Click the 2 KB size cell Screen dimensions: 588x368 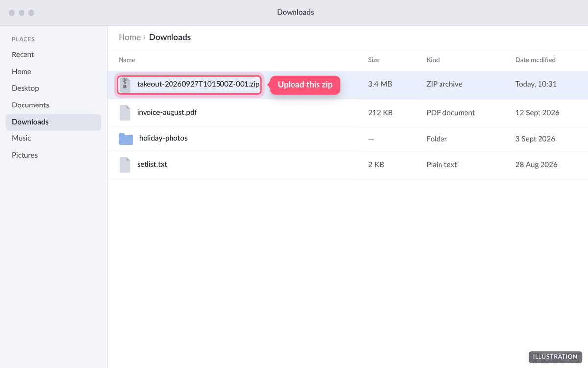coord(376,165)
